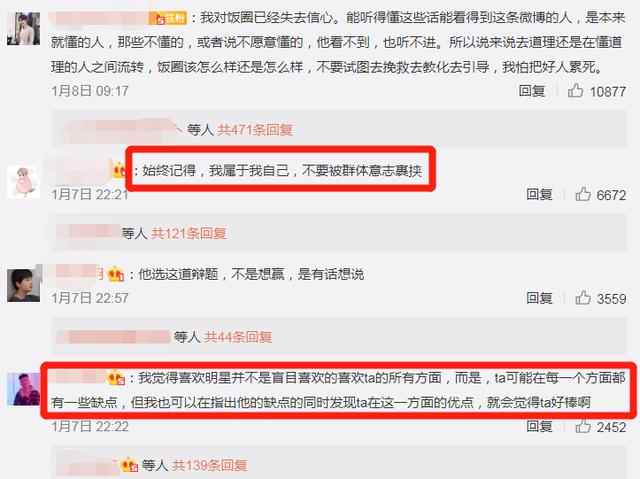Like the comment with 10877 likes
Screen dimensions: 640x479
[x=576, y=90]
